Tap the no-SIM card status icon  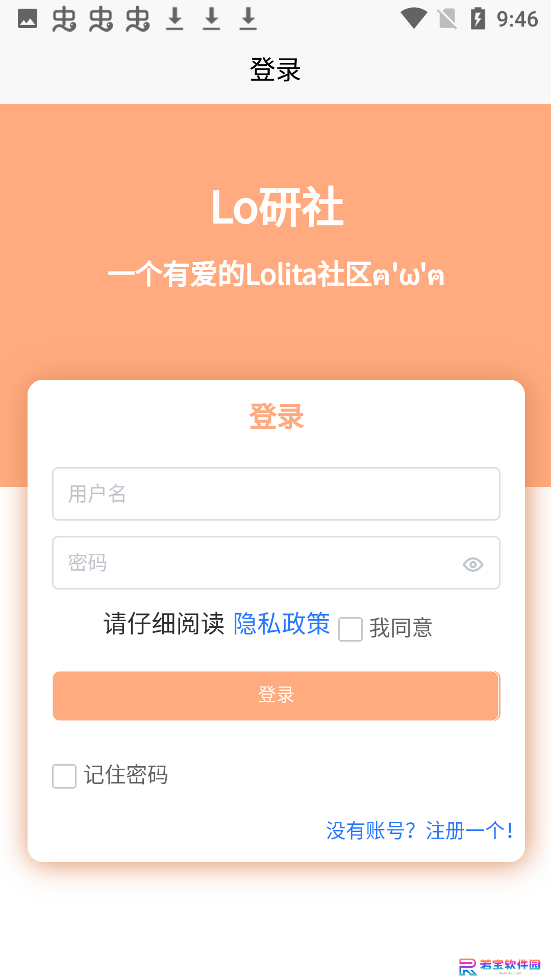(x=447, y=19)
